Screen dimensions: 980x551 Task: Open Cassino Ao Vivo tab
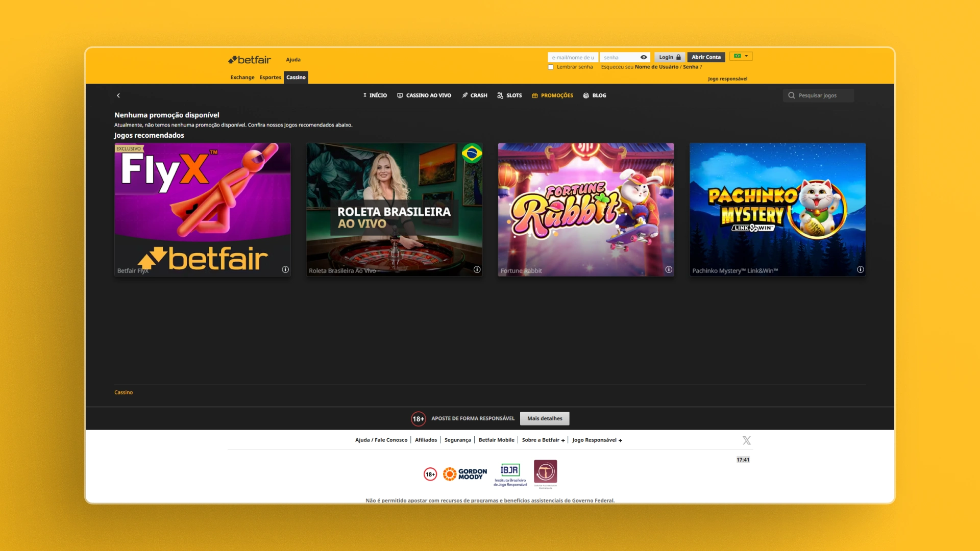(x=424, y=95)
